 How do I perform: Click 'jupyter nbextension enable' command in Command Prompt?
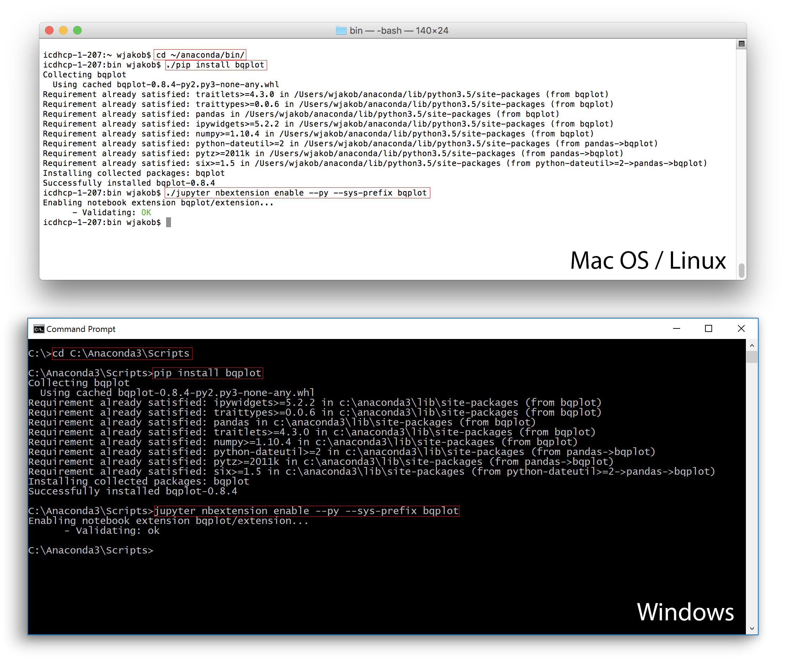pos(306,511)
